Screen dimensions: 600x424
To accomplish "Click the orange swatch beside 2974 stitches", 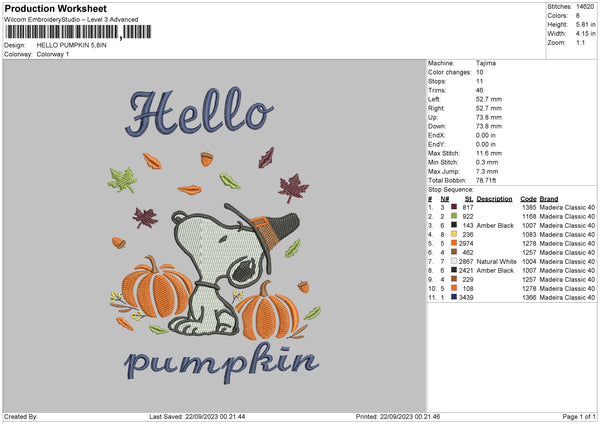I will click(x=454, y=243).
